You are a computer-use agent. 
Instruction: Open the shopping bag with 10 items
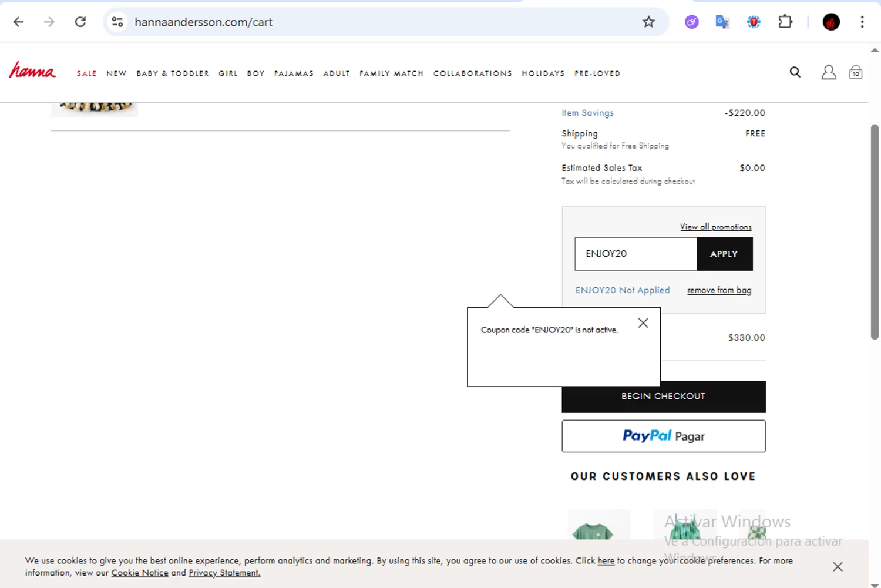tap(856, 72)
